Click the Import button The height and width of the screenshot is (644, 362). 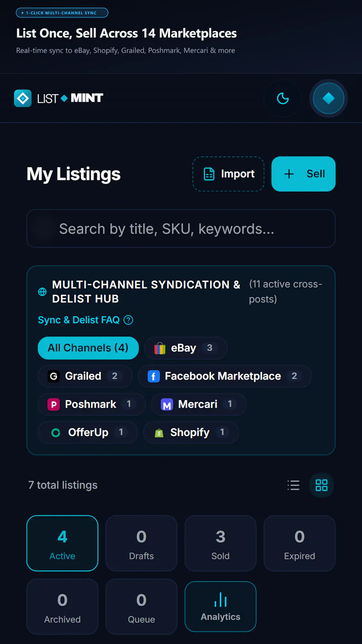[229, 174]
